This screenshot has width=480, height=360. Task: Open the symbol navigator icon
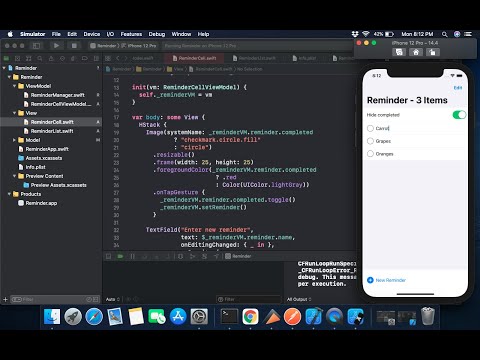tap(29, 58)
